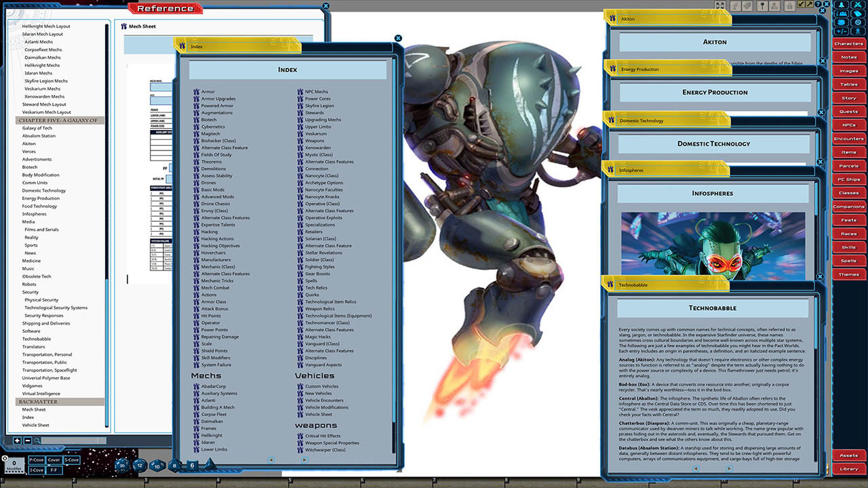Image resolution: width=868 pixels, height=488 pixels.
Task: Click the map pin icon in top toolbar
Action: pyautogui.click(x=762, y=5)
